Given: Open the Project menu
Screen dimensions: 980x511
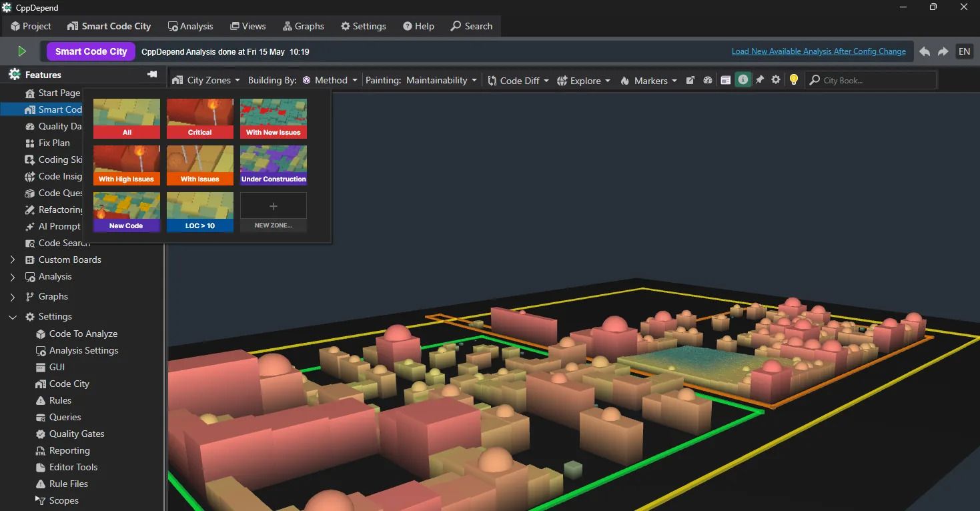Looking at the screenshot, I should [31, 26].
